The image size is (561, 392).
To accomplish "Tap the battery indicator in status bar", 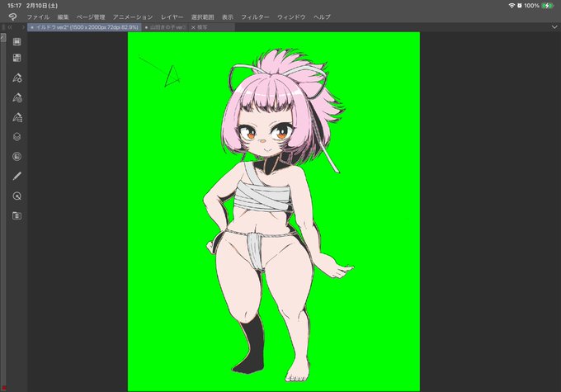I will [x=548, y=6].
